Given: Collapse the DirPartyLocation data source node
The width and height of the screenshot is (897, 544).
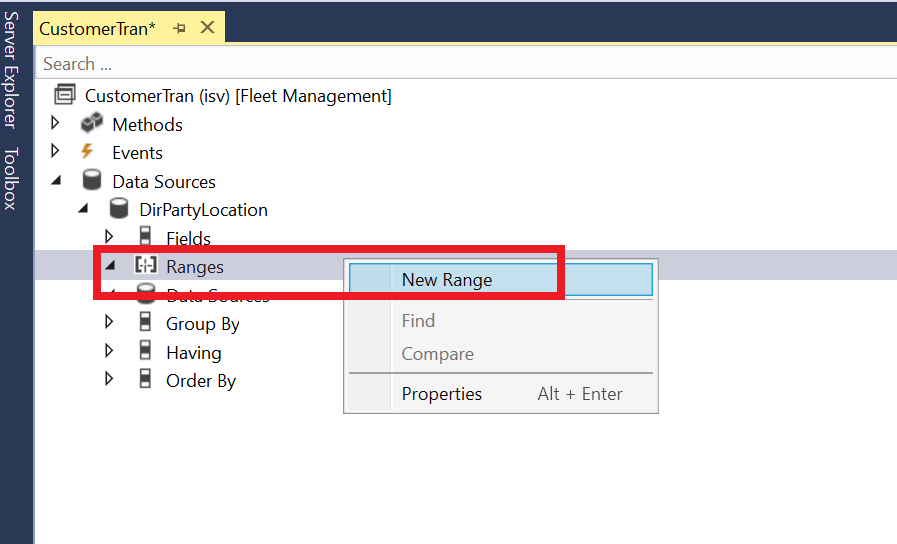Looking at the screenshot, I should pos(83,210).
